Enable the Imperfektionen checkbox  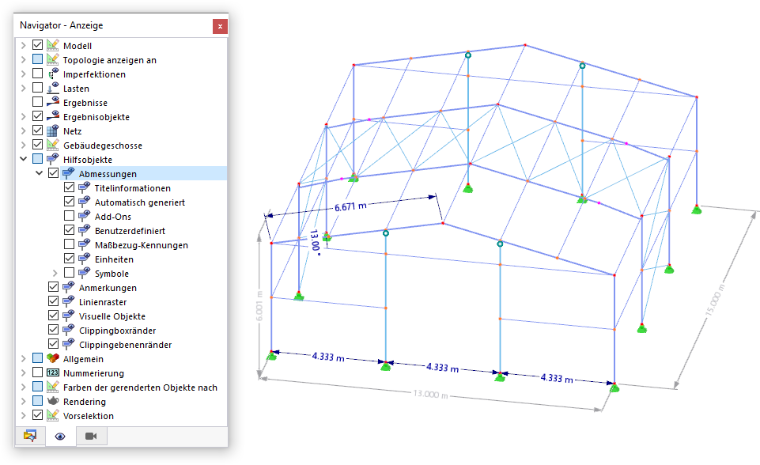click(37, 74)
